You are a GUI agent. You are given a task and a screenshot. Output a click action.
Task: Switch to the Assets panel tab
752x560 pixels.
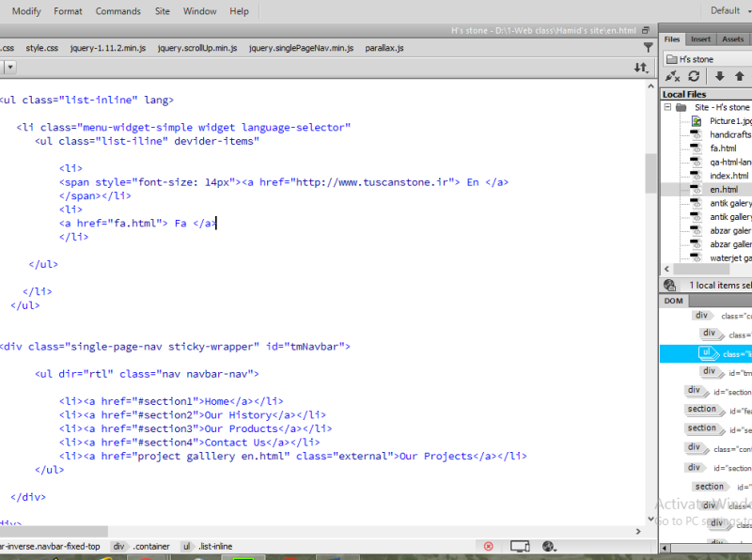(732, 39)
